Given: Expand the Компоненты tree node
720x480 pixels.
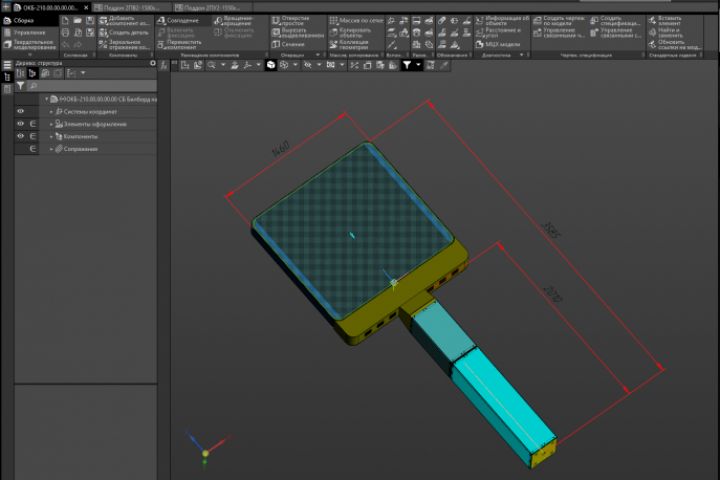Looking at the screenshot, I should [x=50, y=136].
